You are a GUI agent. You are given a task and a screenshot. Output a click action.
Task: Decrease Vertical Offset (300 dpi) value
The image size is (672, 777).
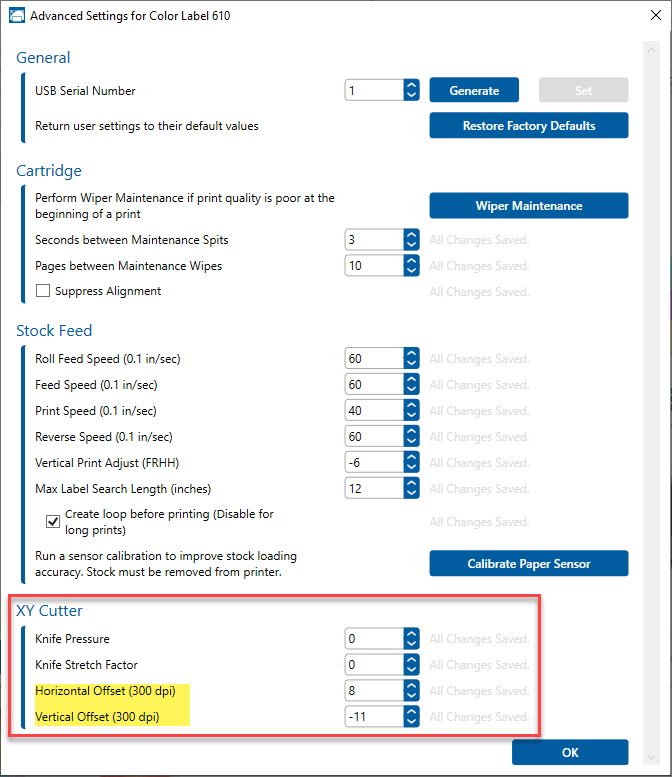click(411, 722)
